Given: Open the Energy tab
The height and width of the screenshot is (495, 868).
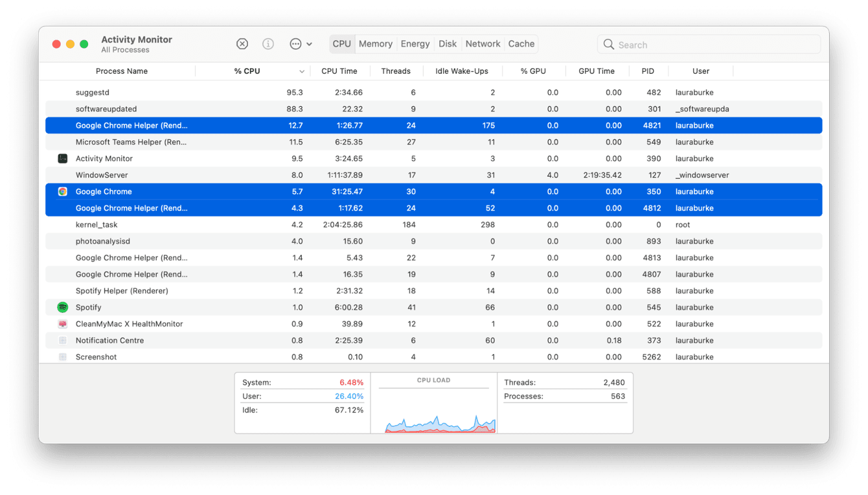Looking at the screenshot, I should click(415, 43).
